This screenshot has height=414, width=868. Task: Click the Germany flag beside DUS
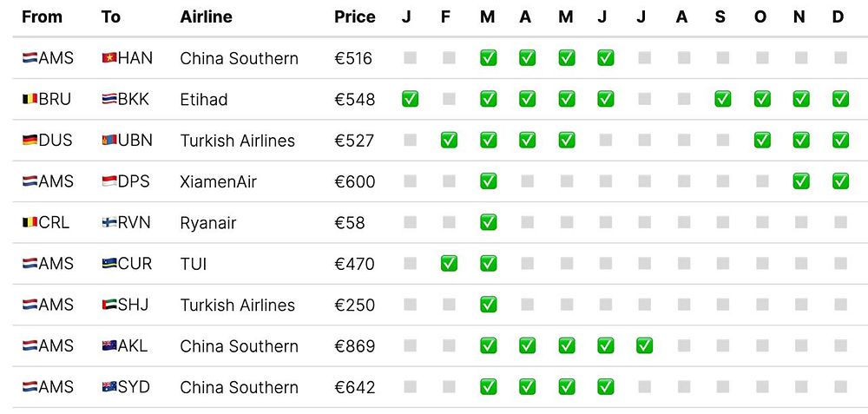(30, 141)
